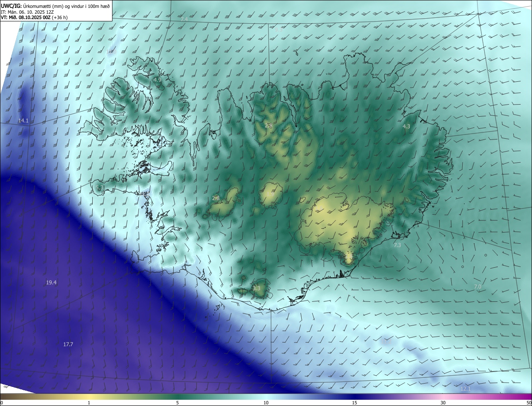The height and width of the screenshot is (406, 532).
Task: Click the 12.1 value label
Action: click(465, 389)
